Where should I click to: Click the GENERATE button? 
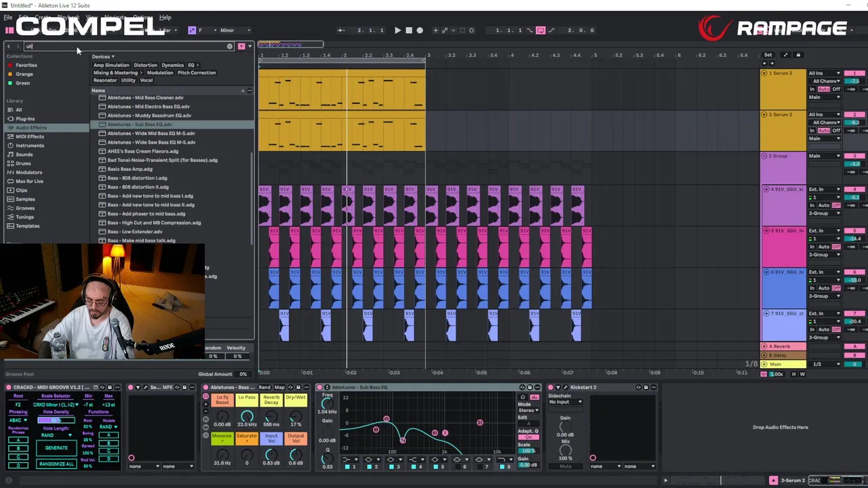56,448
